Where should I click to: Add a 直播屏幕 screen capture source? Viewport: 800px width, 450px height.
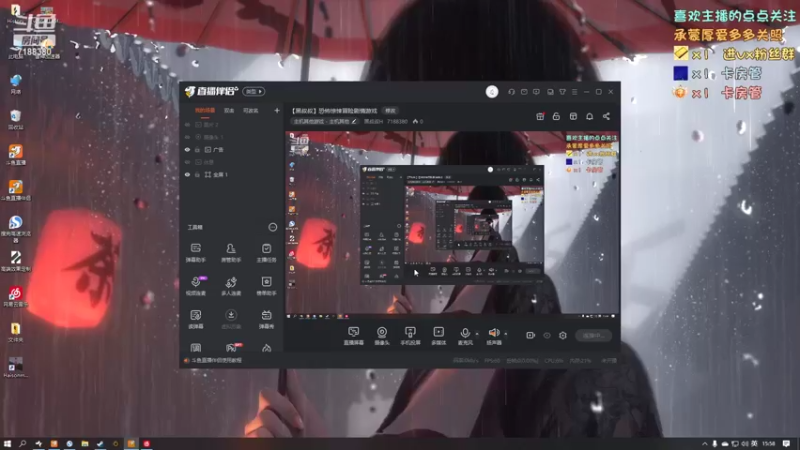354,336
